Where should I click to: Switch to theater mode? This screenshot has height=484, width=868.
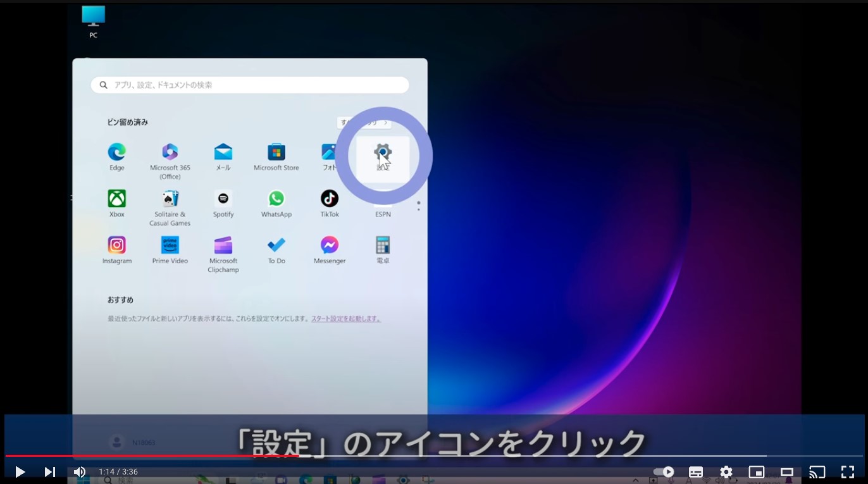tap(787, 472)
